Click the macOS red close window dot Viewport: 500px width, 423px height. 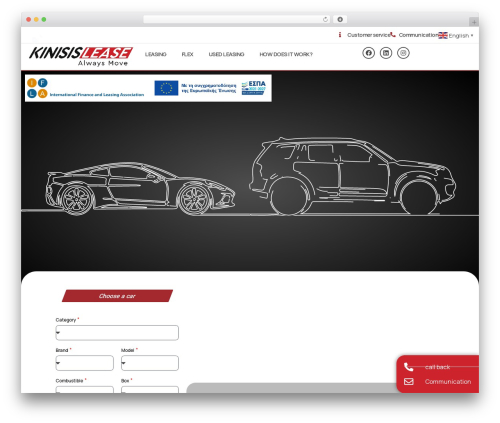29,20
